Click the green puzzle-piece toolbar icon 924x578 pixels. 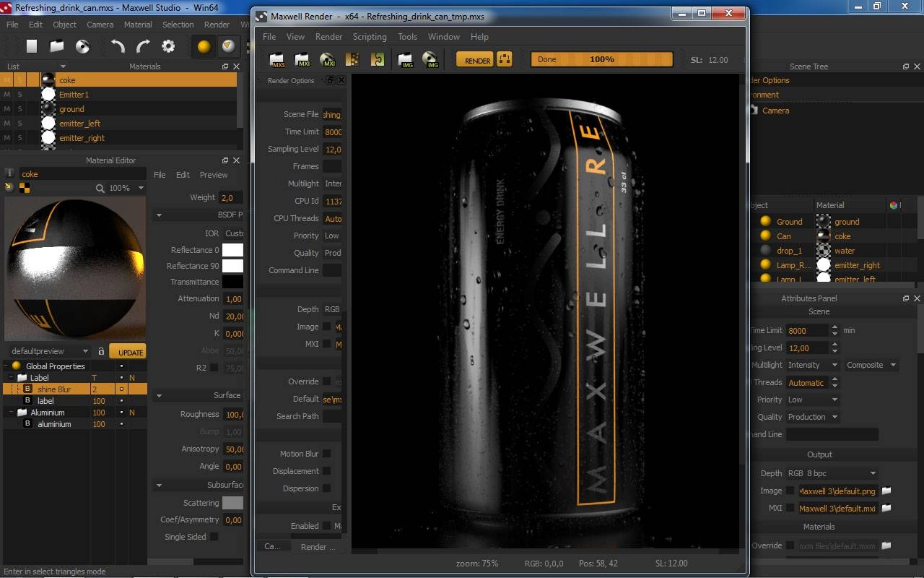click(x=378, y=60)
